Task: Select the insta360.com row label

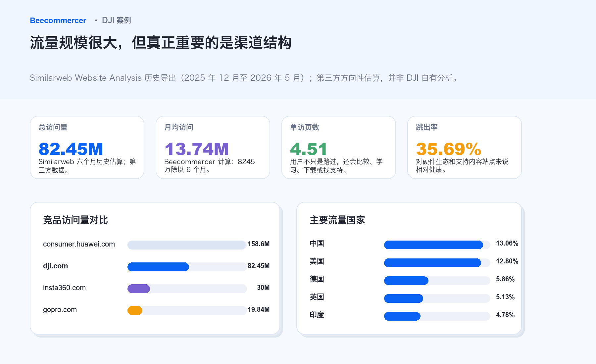Action: coord(64,288)
